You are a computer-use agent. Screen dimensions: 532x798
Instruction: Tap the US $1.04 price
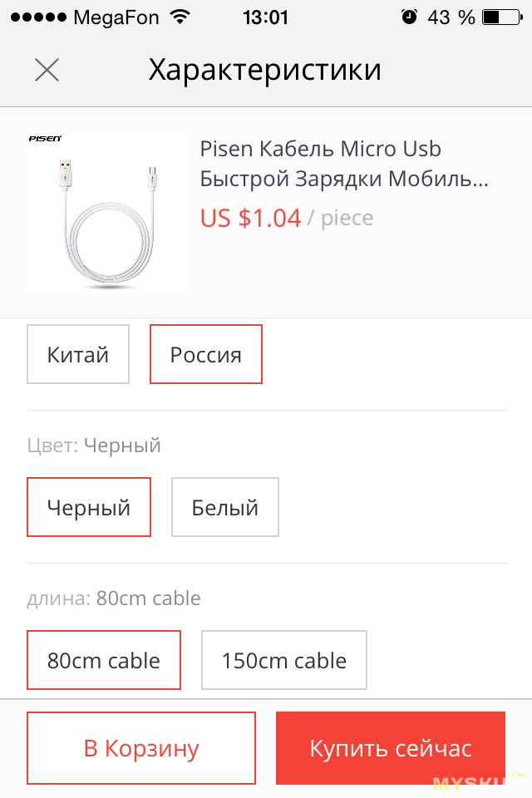pyautogui.click(x=250, y=219)
